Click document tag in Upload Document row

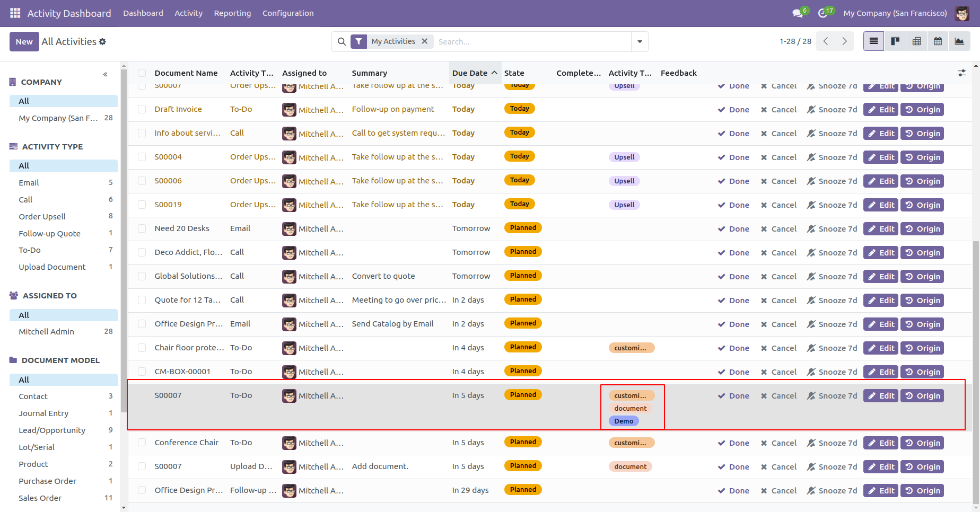pyautogui.click(x=630, y=467)
